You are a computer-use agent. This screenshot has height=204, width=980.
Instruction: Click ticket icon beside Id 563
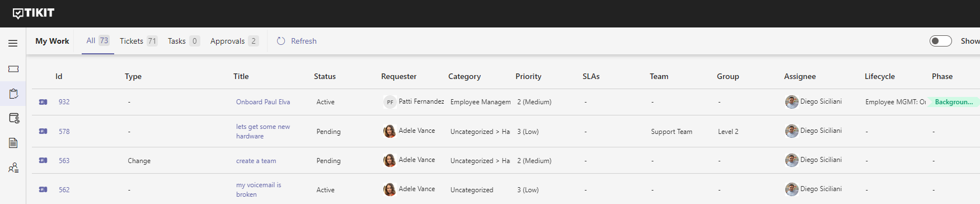43,160
